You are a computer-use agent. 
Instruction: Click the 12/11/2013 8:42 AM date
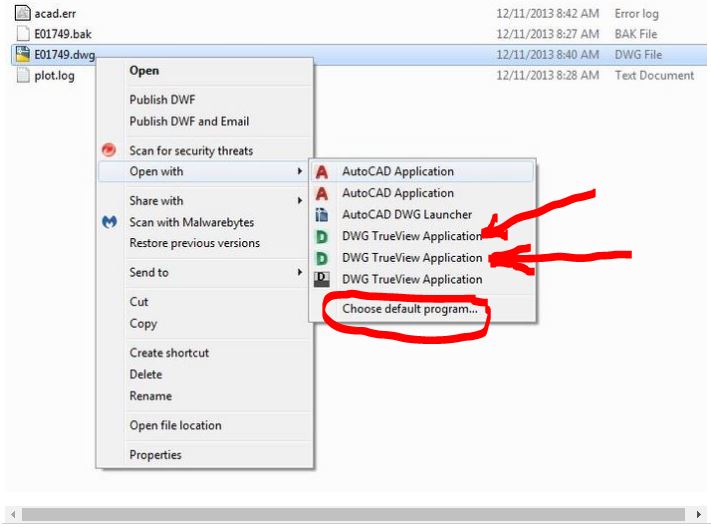(x=547, y=14)
